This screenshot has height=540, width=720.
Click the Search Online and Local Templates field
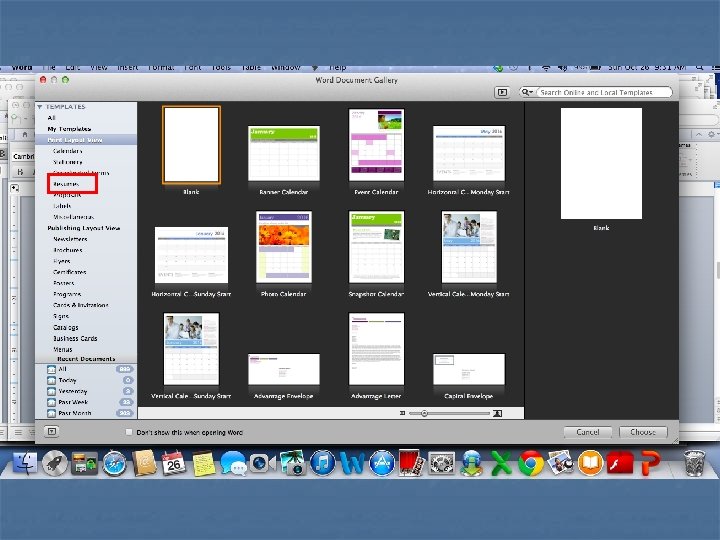[x=605, y=92]
